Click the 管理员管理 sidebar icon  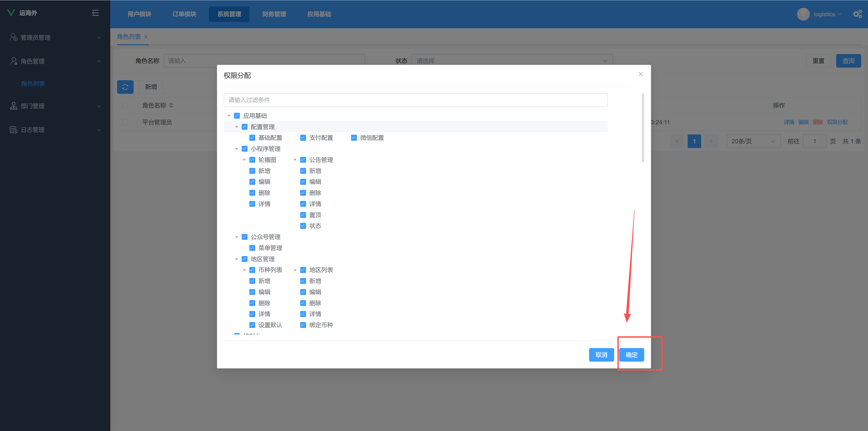click(14, 38)
